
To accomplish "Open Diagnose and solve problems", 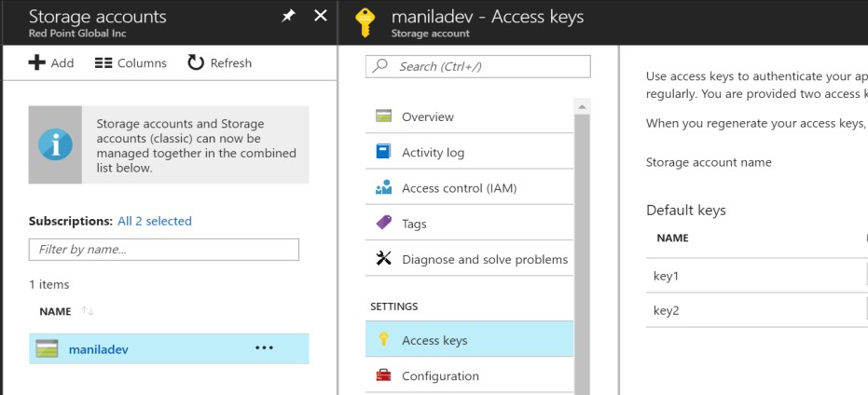I will click(x=484, y=259).
